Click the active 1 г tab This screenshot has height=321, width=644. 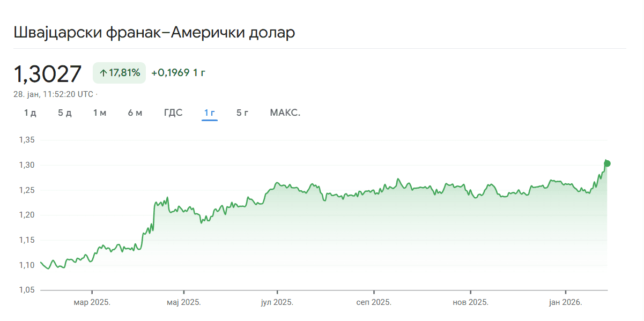209,113
